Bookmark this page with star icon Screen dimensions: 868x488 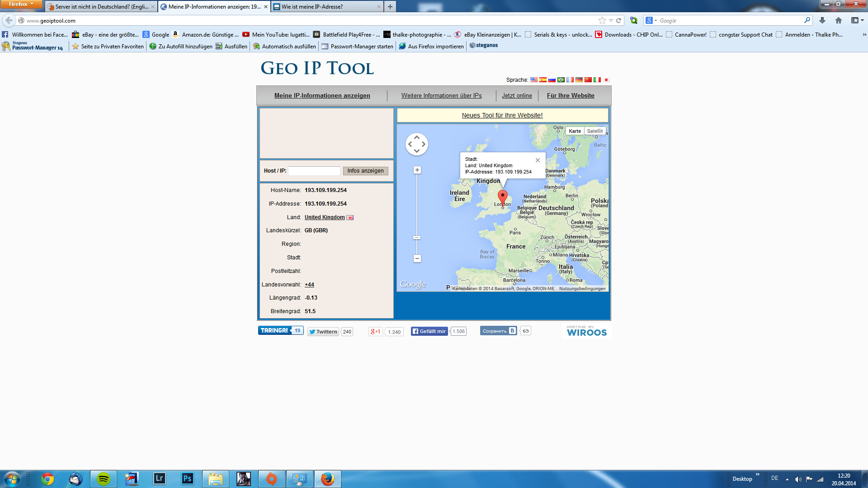602,20
